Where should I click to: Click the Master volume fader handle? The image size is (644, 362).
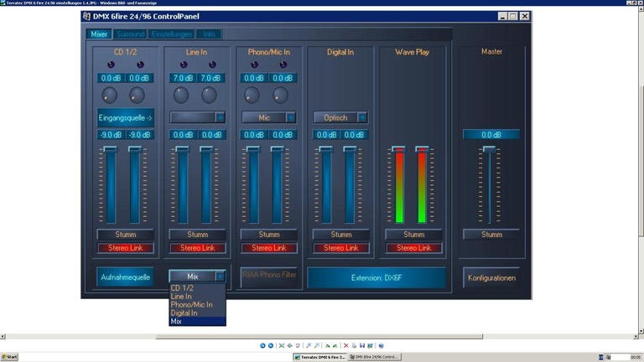(489, 149)
